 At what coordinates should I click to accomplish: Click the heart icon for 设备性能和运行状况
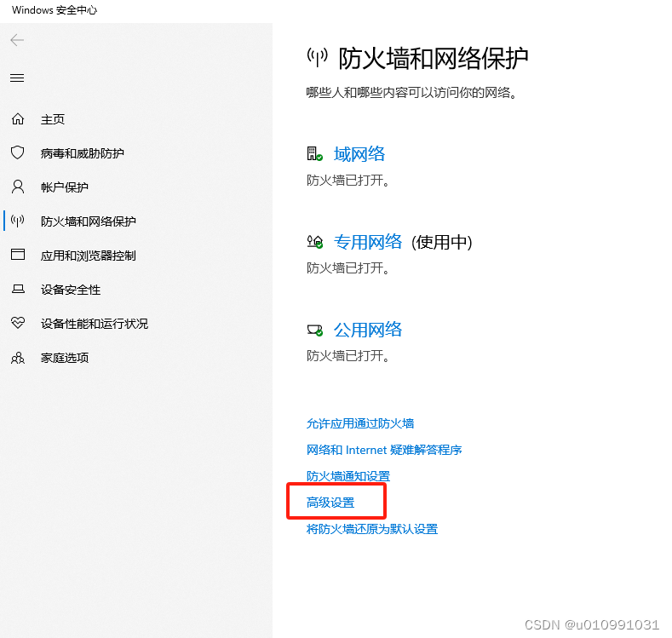(18, 323)
